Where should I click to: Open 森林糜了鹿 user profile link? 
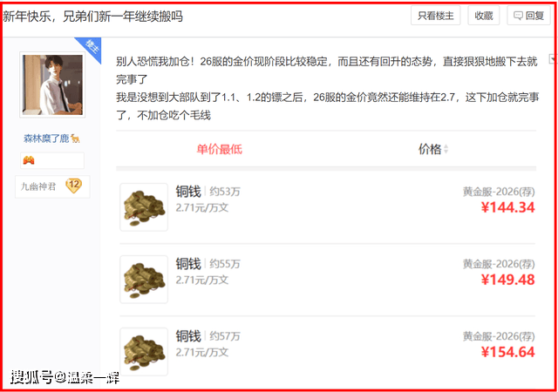[46, 139]
